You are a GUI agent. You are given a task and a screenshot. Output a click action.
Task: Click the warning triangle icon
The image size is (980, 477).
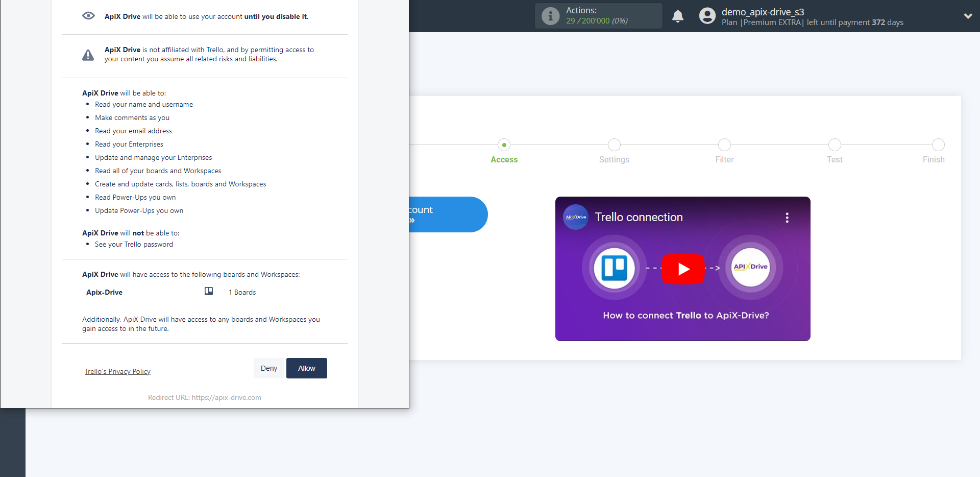[88, 55]
